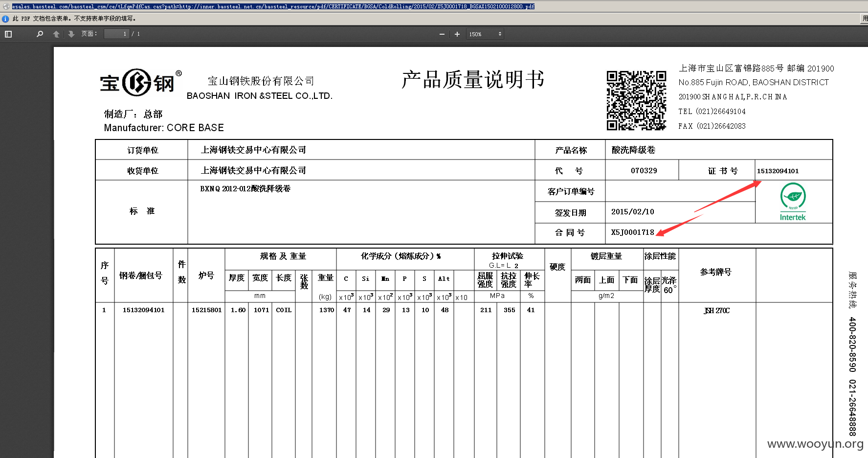Click the document title 产品质量说明书
The image size is (868, 458).
click(x=473, y=80)
